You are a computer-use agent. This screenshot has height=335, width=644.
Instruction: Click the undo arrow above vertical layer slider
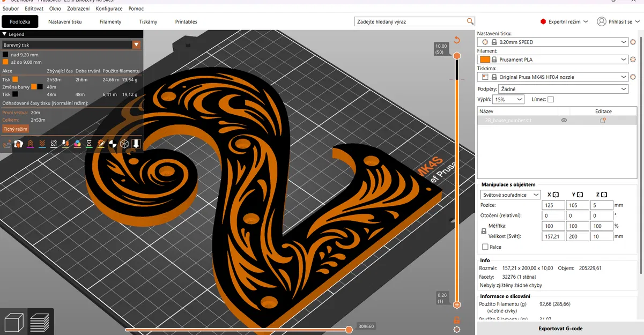pos(457,40)
